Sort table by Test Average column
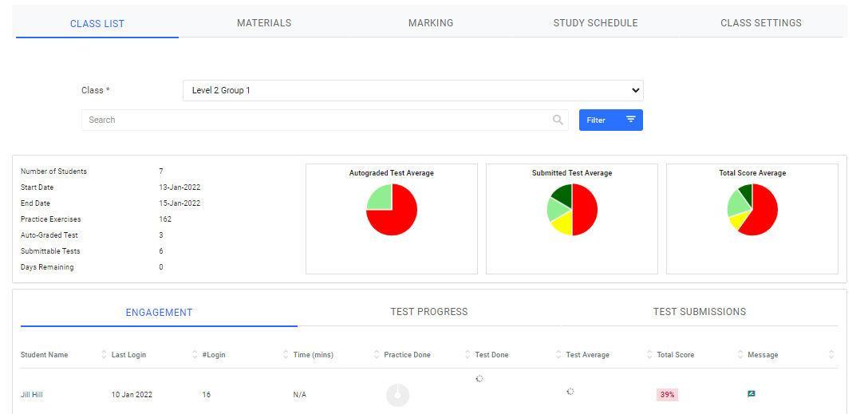 click(649, 355)
